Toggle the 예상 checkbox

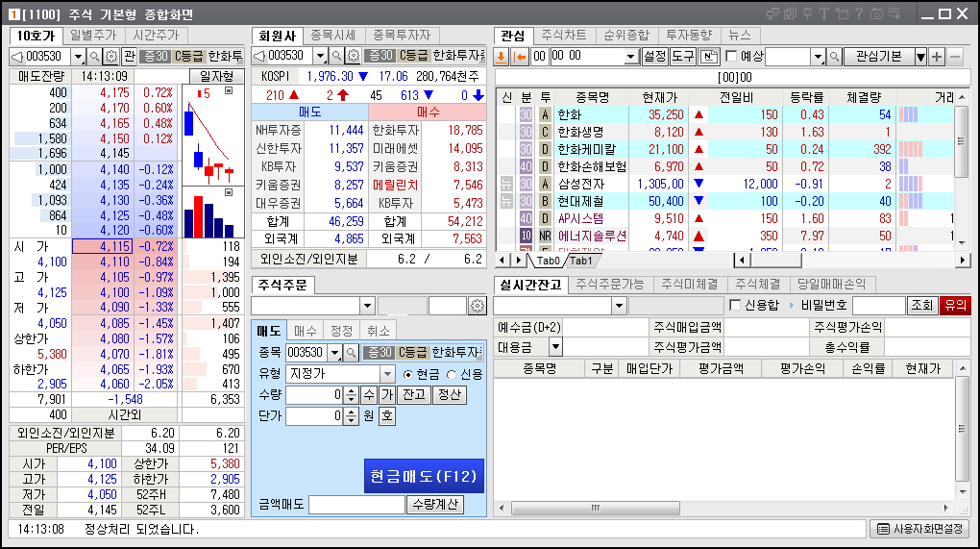tap(731, 57)
